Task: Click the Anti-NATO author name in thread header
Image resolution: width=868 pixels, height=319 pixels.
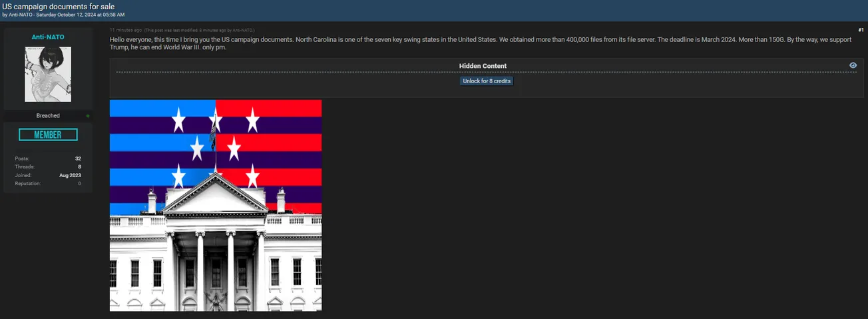Action: [x=21, y=15]
